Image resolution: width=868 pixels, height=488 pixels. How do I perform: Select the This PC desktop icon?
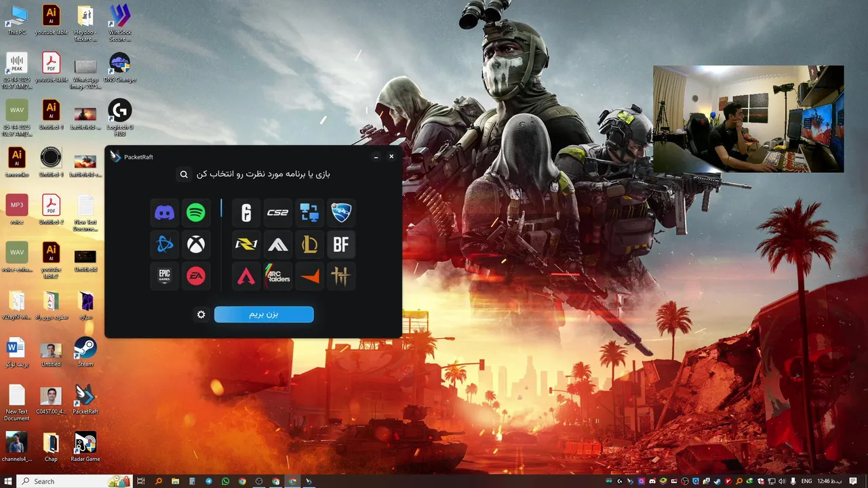click(17, 20)
